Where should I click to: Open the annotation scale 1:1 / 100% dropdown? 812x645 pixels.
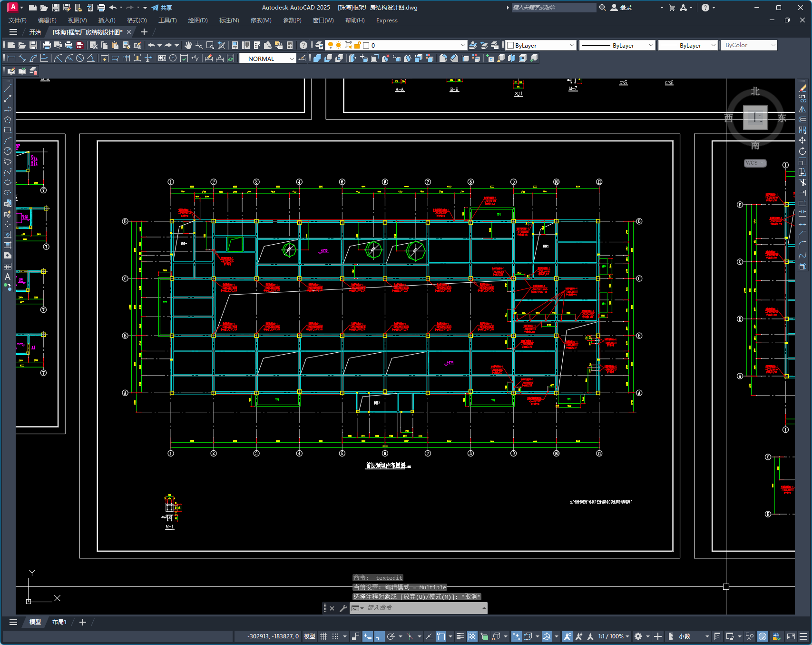(614, 636)
